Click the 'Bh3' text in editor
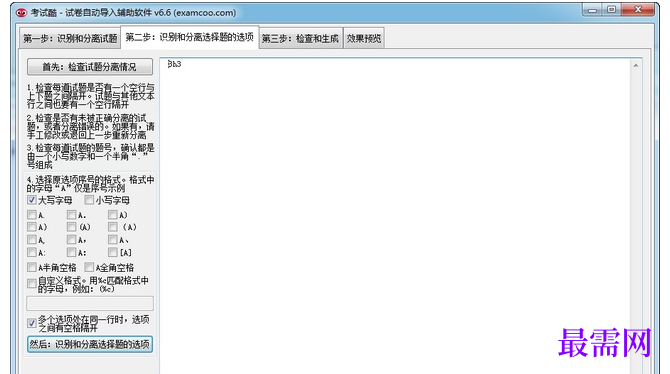670x374 pixels. [x=174, y=64]
